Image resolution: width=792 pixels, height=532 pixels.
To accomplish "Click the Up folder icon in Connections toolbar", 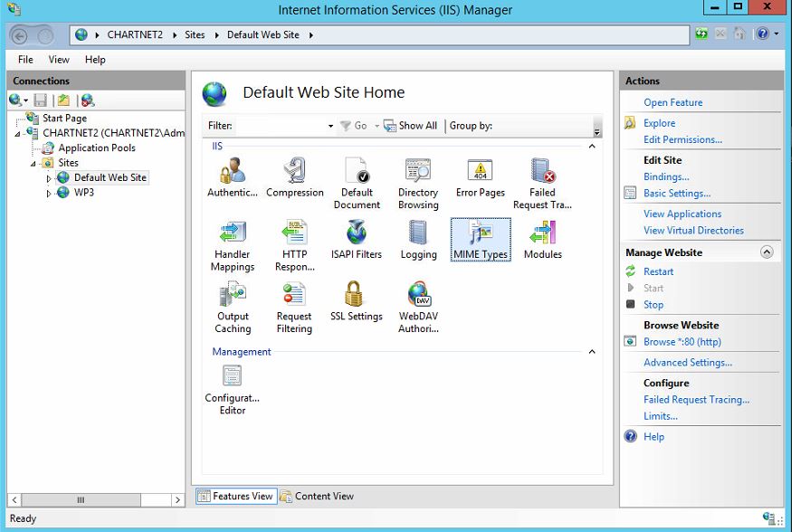I will coord(63,100).
